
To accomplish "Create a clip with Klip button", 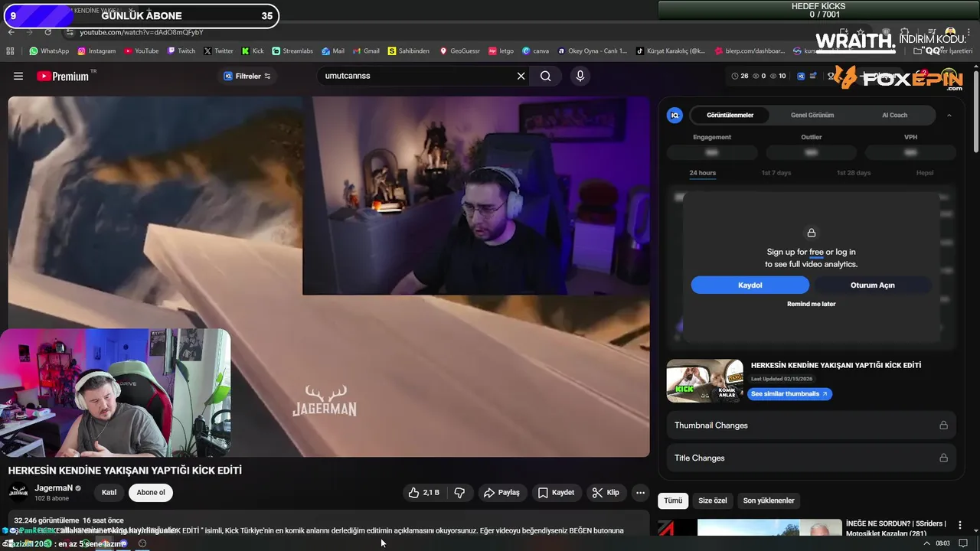I will click(606, 493).
